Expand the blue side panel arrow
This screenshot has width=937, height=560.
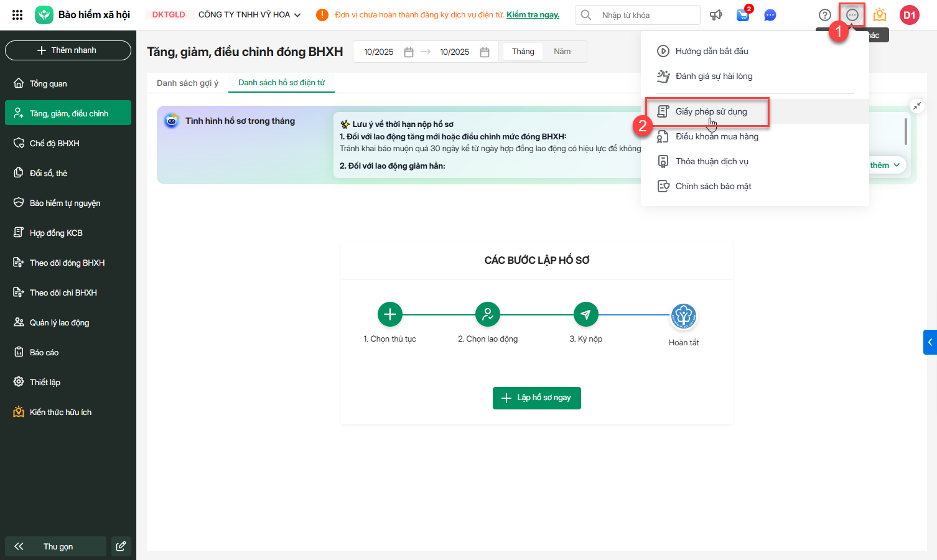[x=930, y=342]
